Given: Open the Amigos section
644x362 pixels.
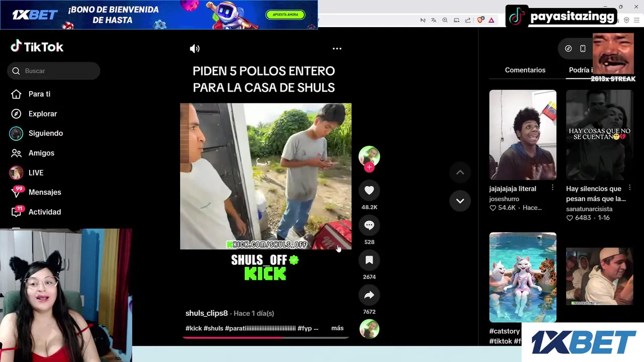Looking at the screenshot, I should coord(41,153).
